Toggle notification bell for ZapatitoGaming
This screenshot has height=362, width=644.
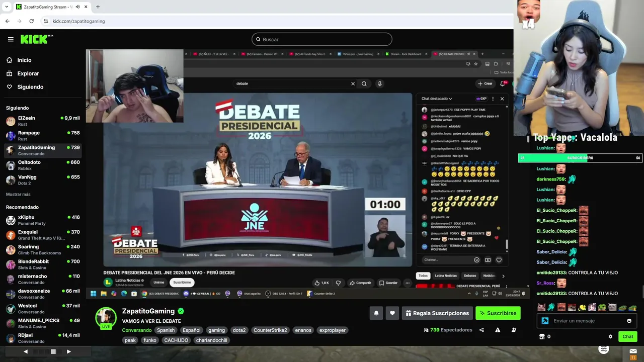coord(376,313)
